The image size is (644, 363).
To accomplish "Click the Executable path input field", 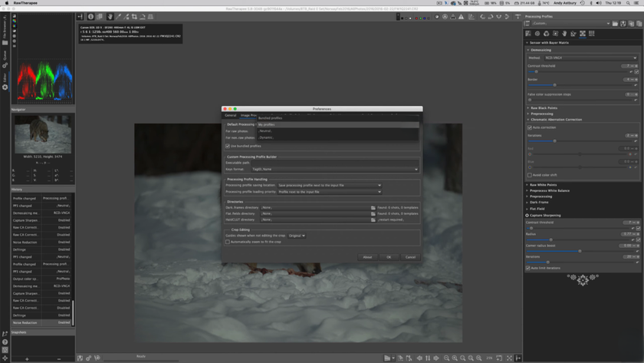I will tap(335, 163).
